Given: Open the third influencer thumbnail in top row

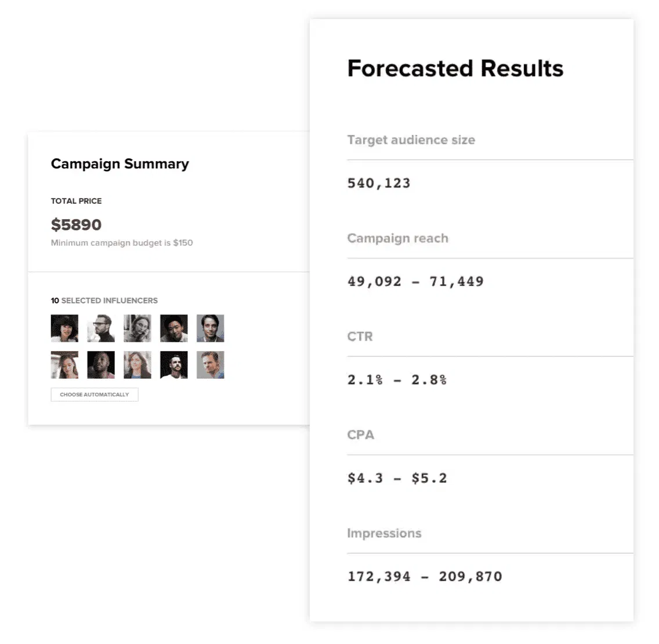Looking at the screenshot, I should tap(137, 328).
